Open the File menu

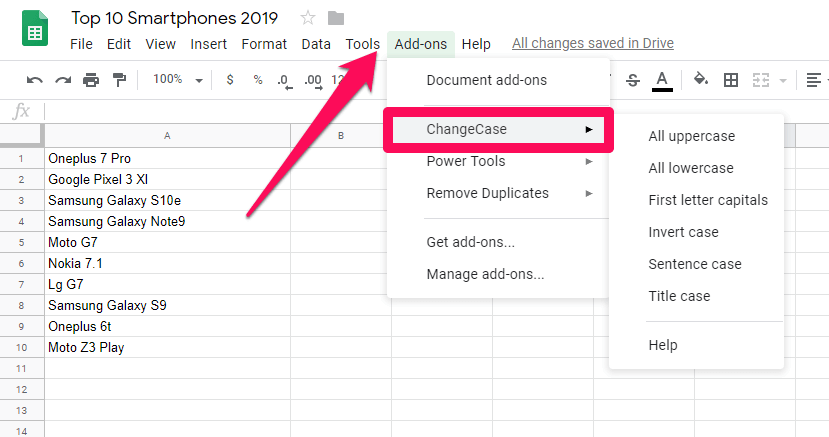pos(81,44)
